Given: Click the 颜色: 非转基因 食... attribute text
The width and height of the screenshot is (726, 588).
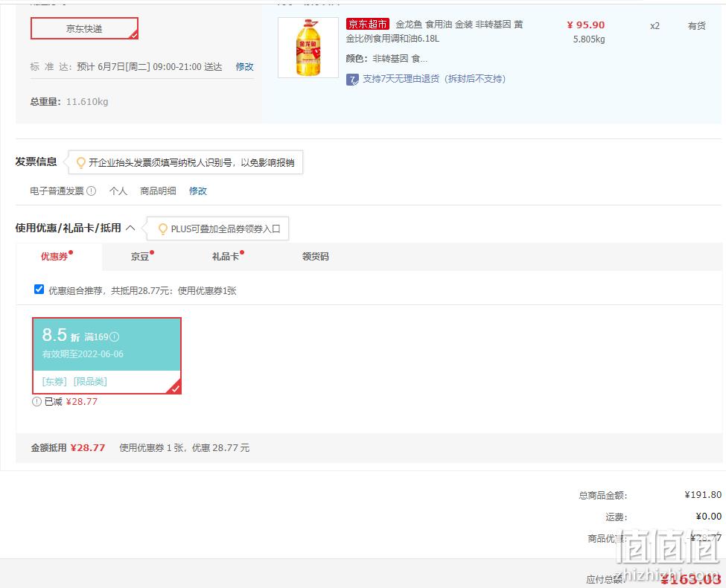Looking at the screenshot, I should [x=386, y=58].
